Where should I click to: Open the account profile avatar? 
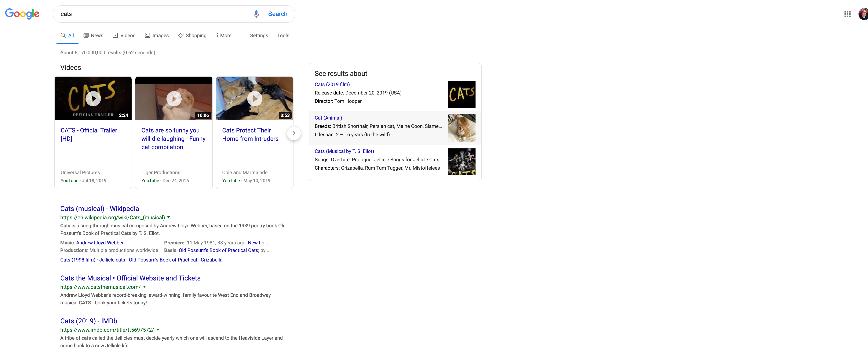[x=863, y=14]
